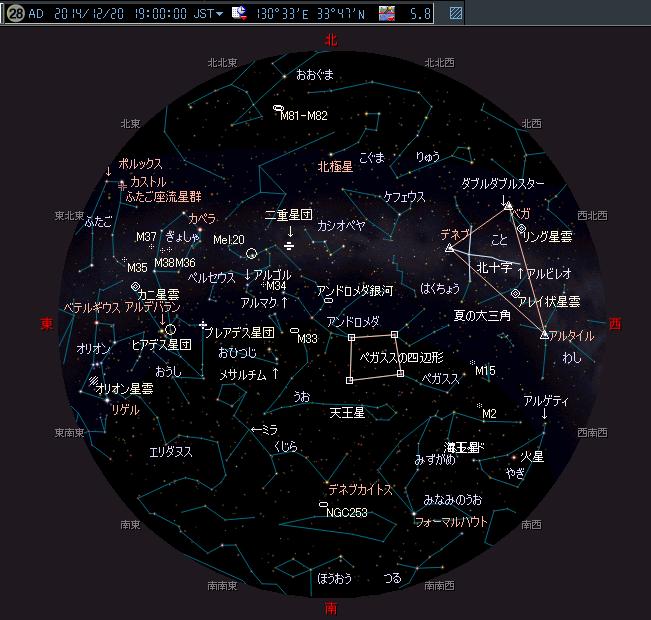Click the Altair triangle marker

point(544,334)
